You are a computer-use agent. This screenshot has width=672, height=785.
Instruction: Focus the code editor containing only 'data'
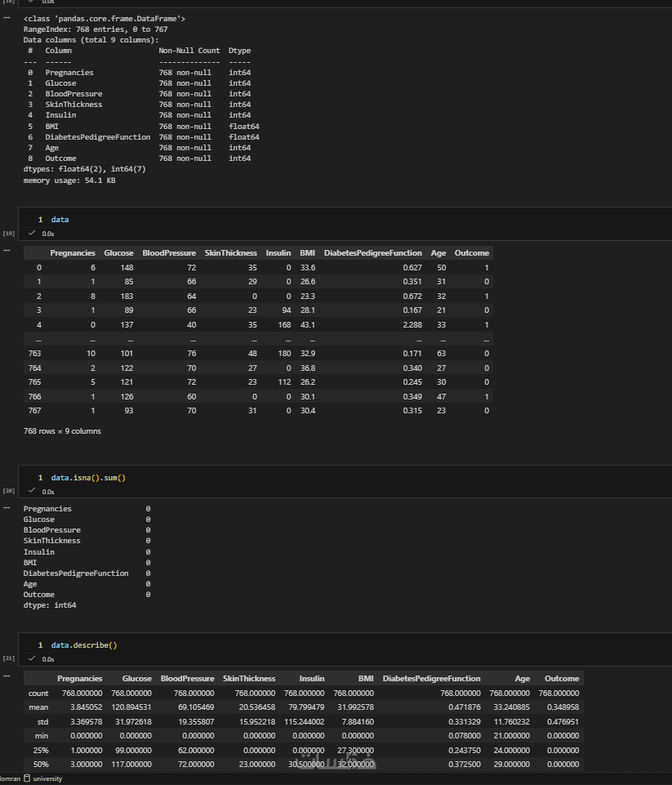327,220
